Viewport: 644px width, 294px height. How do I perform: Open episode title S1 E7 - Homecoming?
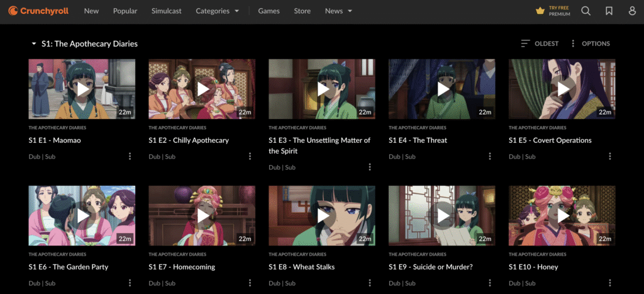[x=182, y=267]
